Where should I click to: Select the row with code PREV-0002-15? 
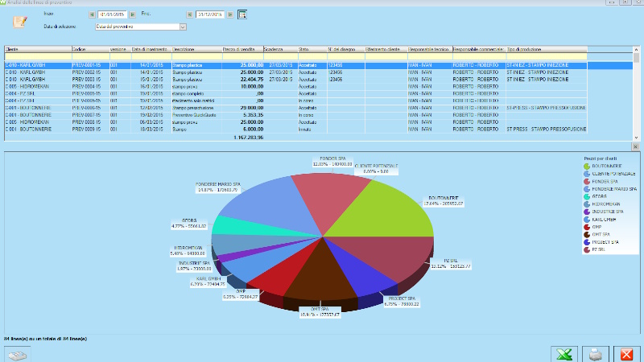295,72
